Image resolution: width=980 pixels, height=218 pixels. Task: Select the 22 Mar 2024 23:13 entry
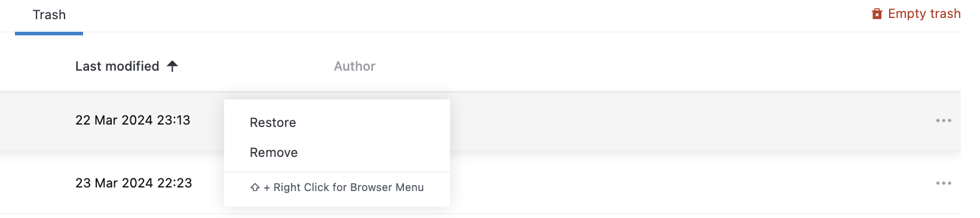click(x=133, y=120)
